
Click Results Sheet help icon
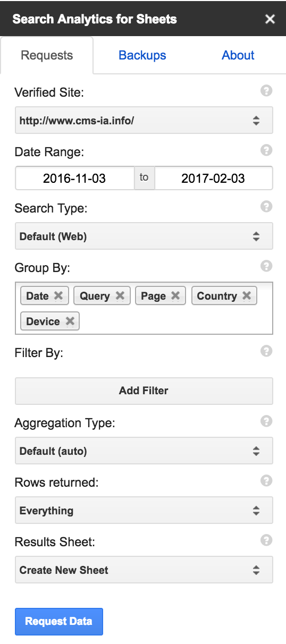(266, 540)
